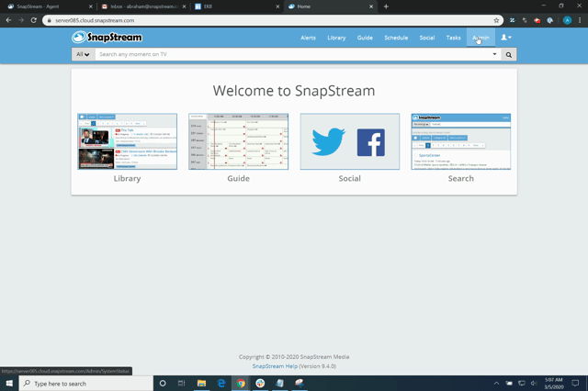The width and height of the screenshot is (588, 391).
Task: Click the Search caption link
Action: 461,179
